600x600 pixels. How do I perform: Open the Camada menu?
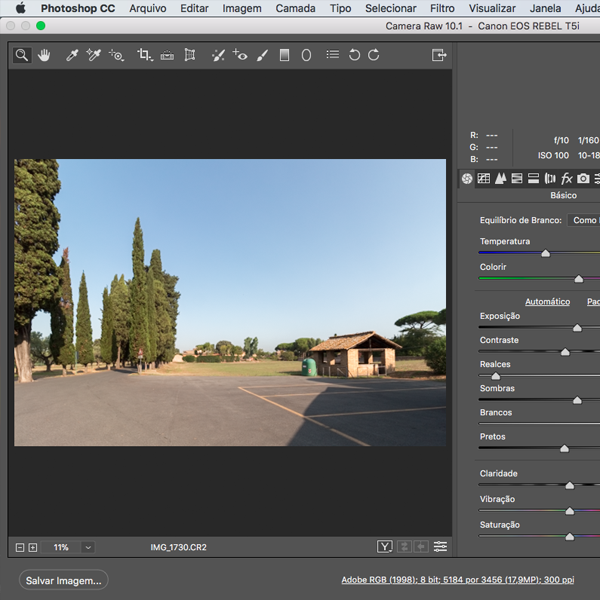click(x=295, y=8)
